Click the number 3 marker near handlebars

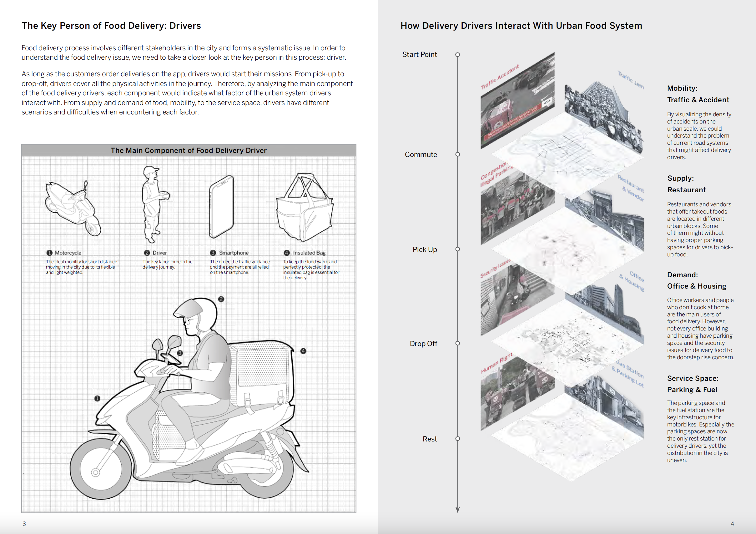coord(180,353)
